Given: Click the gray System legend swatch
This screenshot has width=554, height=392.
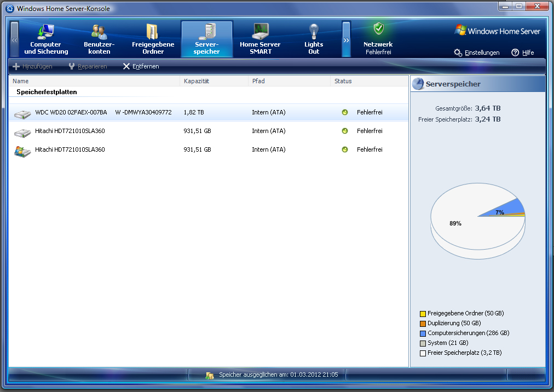Looking at the screenshot, I should coord(423,343).
